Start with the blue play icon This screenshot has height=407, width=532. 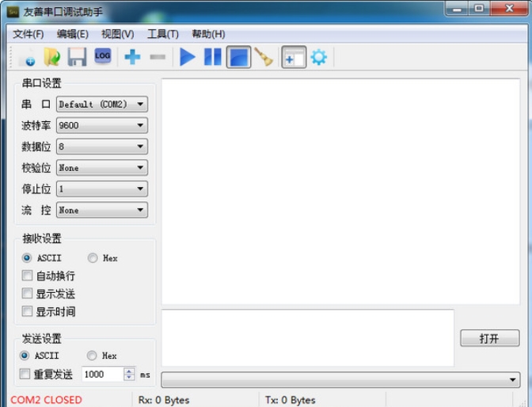point(188,57)
